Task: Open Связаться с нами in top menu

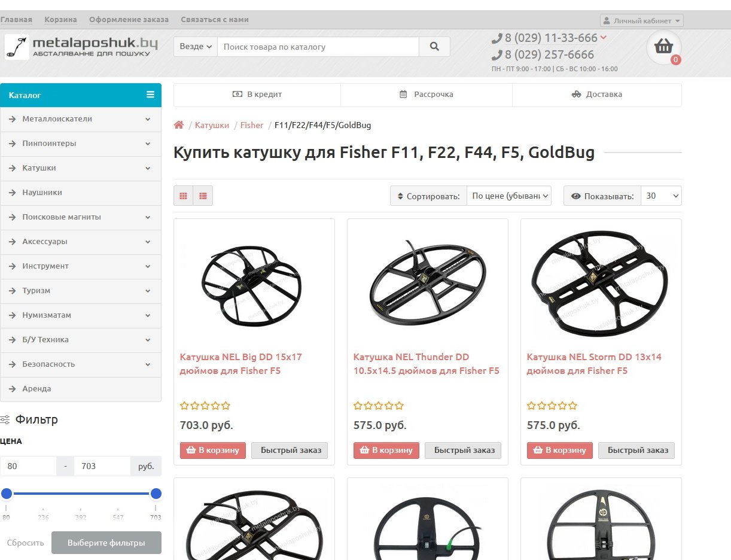Action: click(215, 20)
